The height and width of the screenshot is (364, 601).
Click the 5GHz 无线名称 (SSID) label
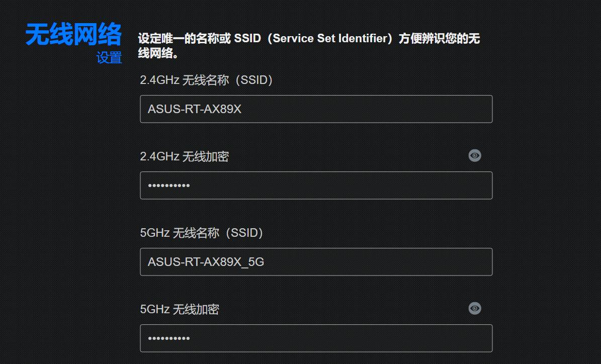point(201,233)
